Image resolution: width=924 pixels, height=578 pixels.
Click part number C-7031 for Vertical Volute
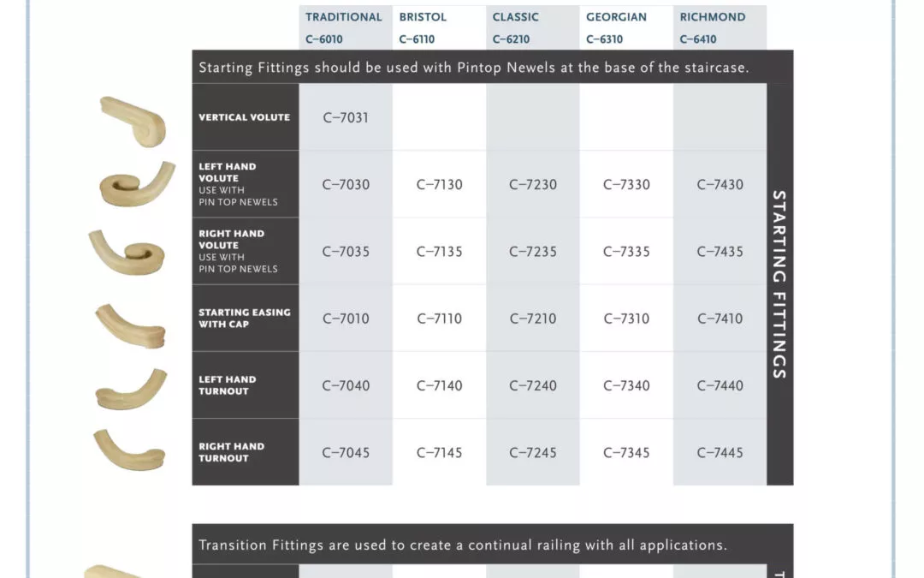pos(346,117)
